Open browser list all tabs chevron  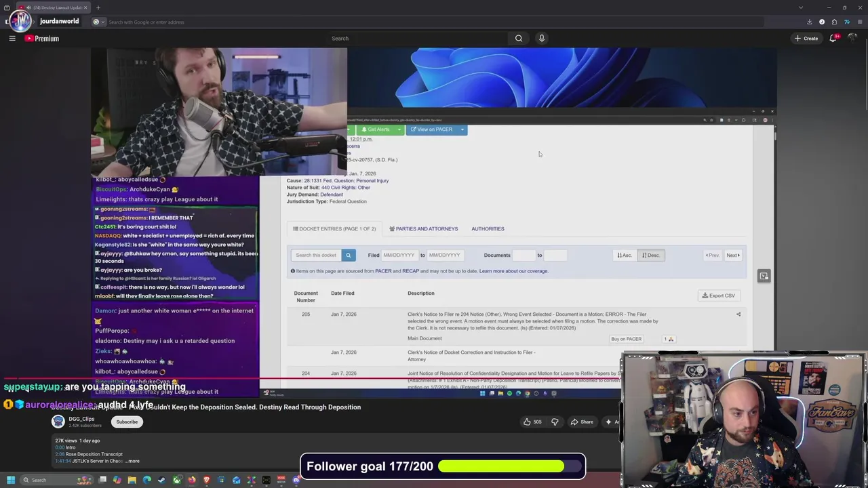801,7
